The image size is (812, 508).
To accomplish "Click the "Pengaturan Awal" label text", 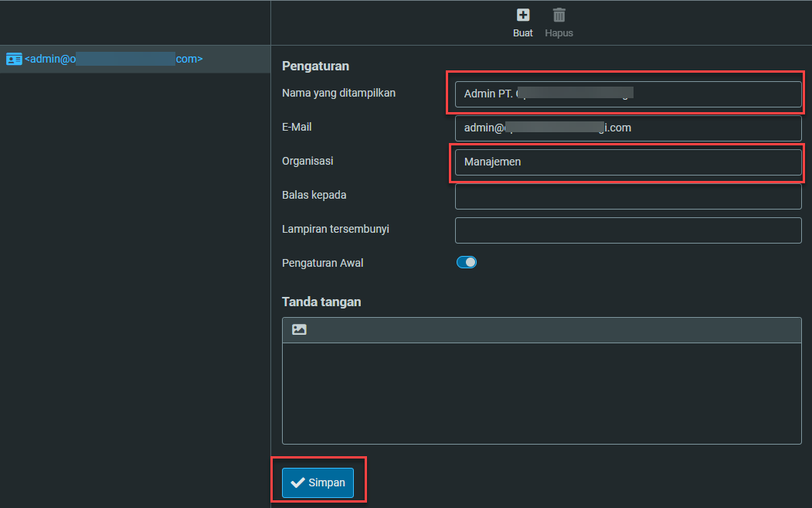I will [323, 263].
